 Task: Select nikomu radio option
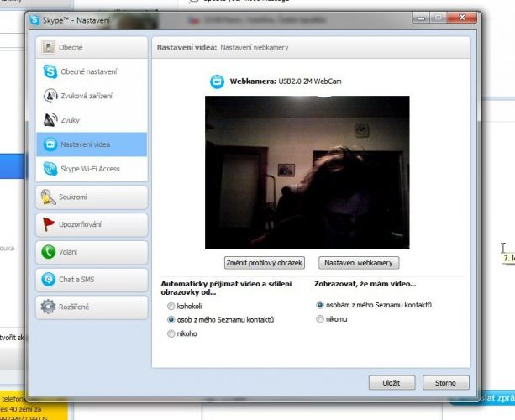[x=319, y=319]
